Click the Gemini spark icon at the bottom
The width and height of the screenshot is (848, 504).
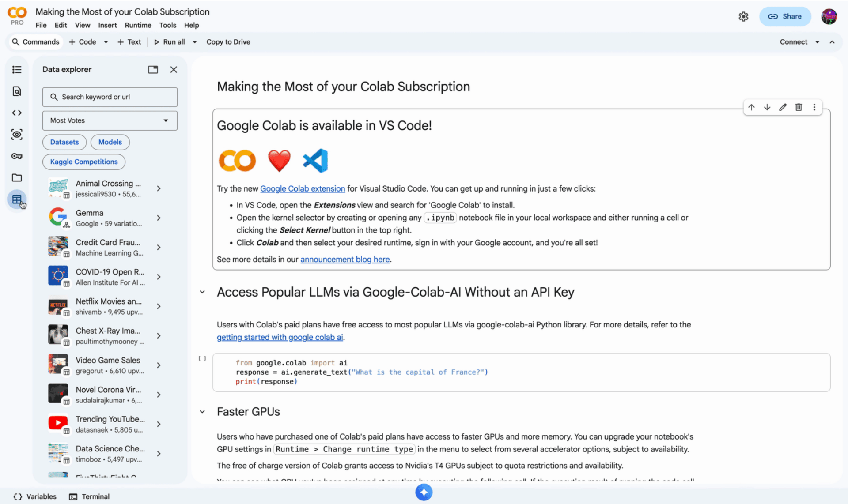[x=424, y=492]
